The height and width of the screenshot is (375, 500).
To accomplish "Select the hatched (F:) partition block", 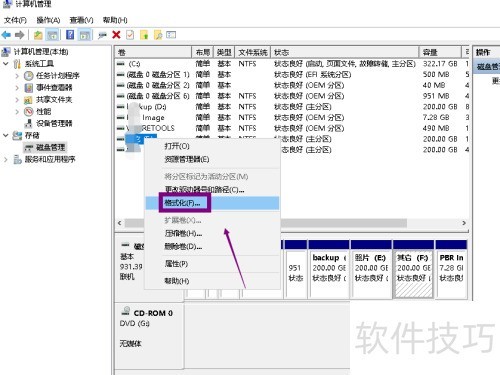I will coord(413,268).
